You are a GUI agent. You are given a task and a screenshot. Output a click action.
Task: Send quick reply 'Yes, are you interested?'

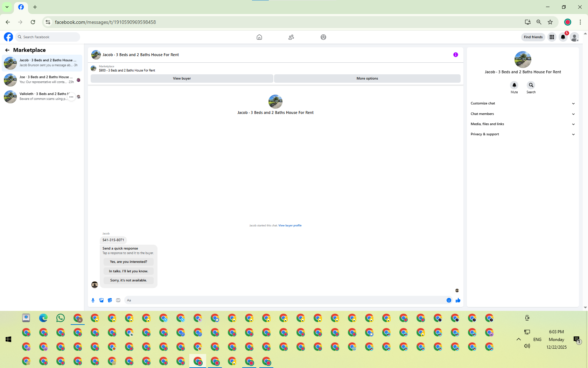click(x=128, y=262)
